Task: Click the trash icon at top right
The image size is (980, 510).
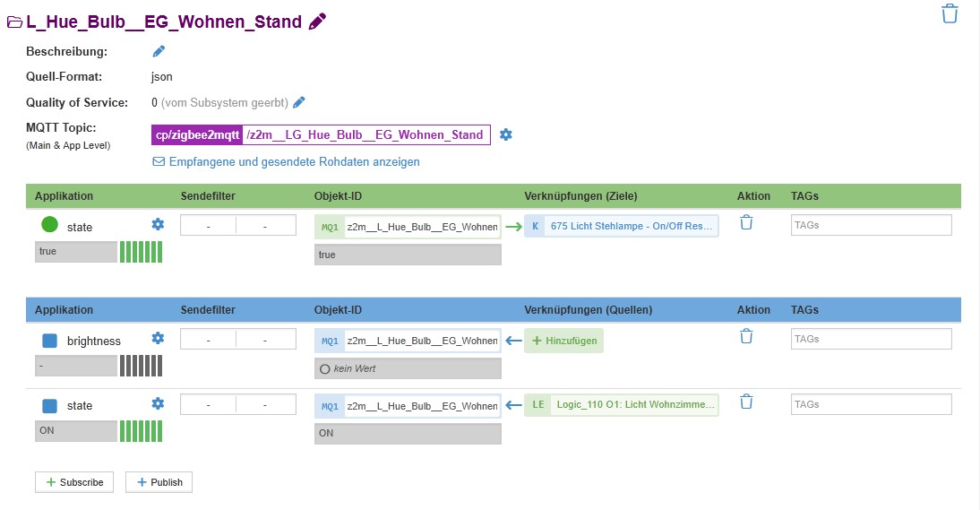Action: tap(950, 13)
